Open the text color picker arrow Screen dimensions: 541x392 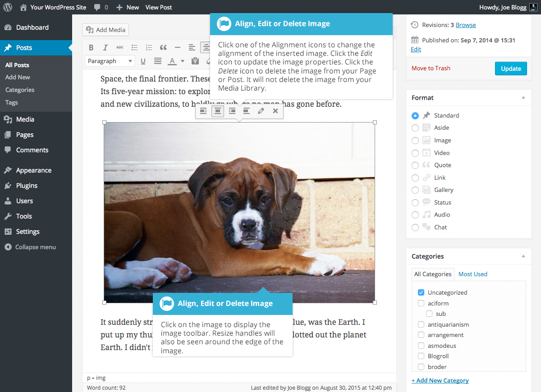(183, 61)
